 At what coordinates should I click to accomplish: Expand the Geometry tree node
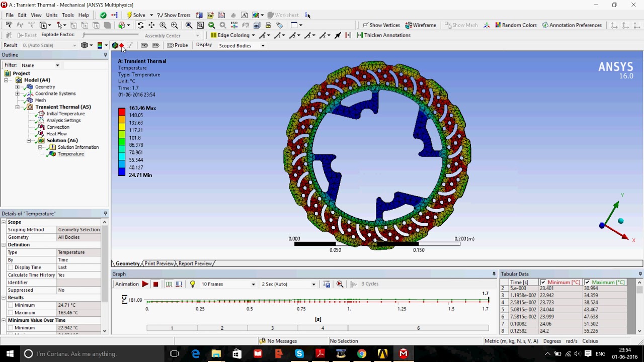[17, 87]
